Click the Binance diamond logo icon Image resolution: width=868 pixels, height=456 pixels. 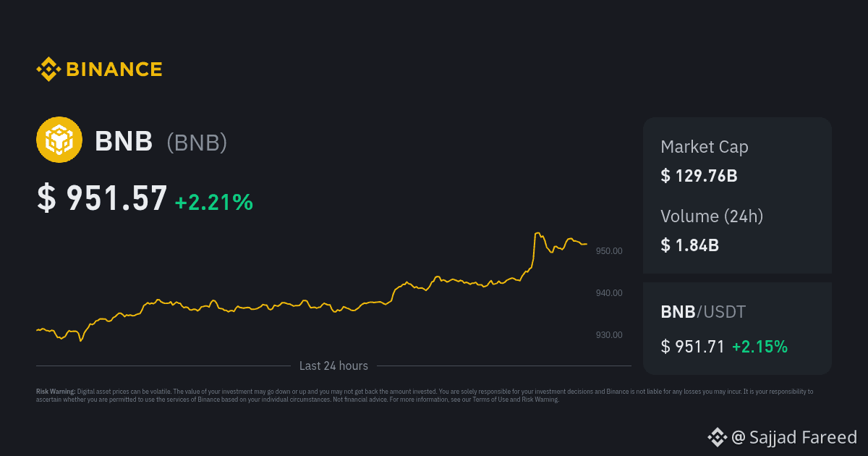pyautogui.click(x=48, y=69)
